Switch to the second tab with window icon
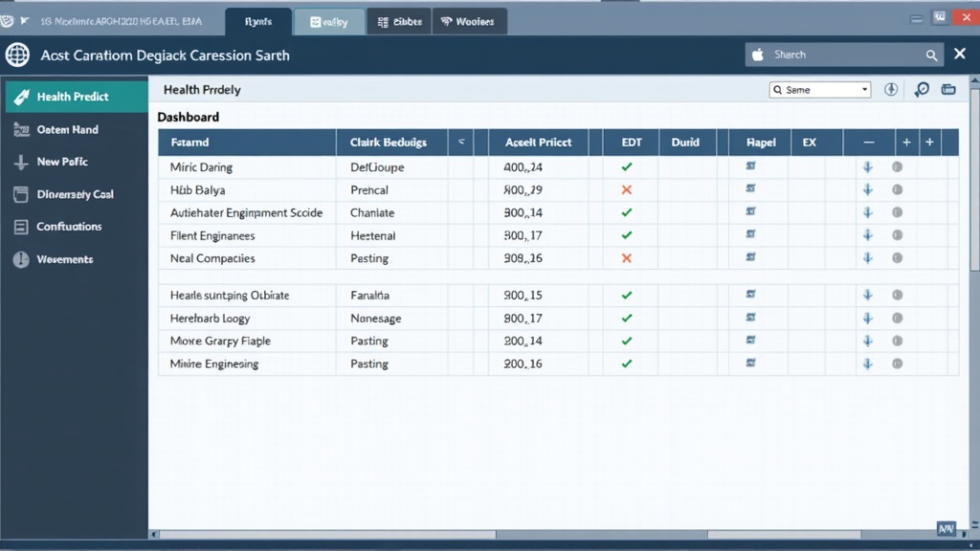The height and width of the screenshot is (551, 980). (x=329, y=22)
